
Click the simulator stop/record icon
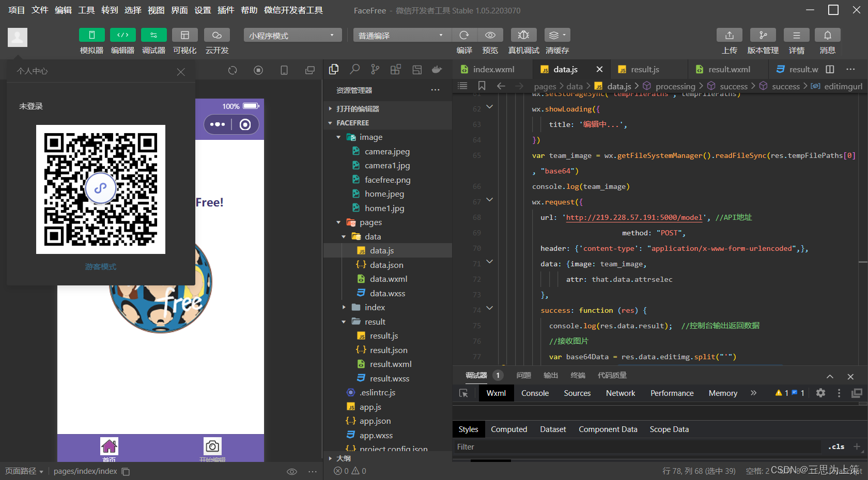coord(258,70)
